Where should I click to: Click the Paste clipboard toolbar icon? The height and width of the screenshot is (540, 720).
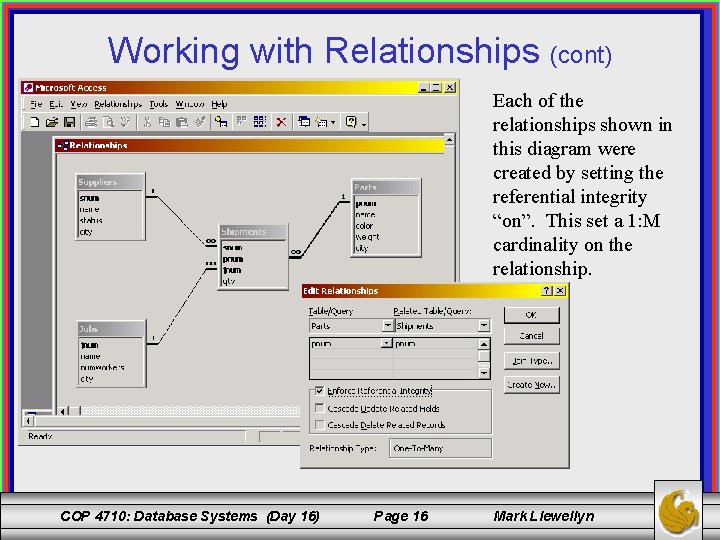click(182, 122)
